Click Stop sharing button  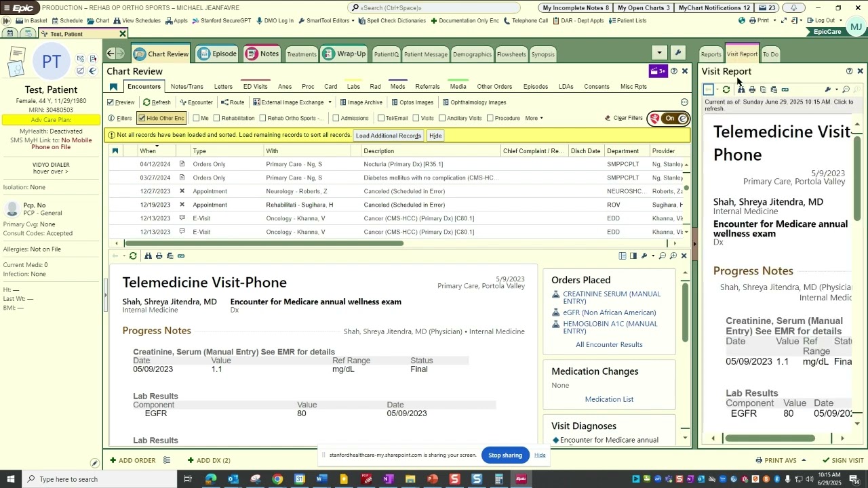(x=505, y=455)
